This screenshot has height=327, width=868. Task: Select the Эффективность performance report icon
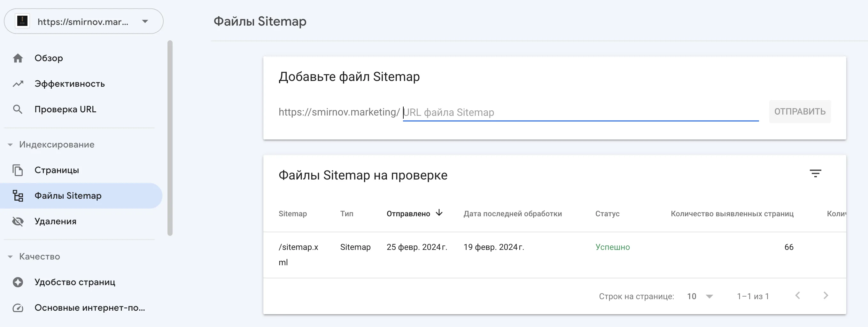(18, 84)
